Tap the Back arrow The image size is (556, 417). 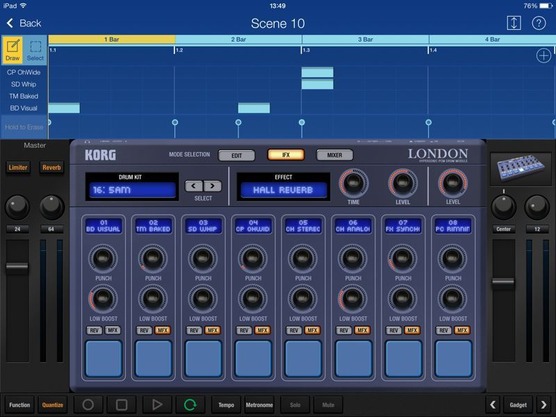click(10, 23)
